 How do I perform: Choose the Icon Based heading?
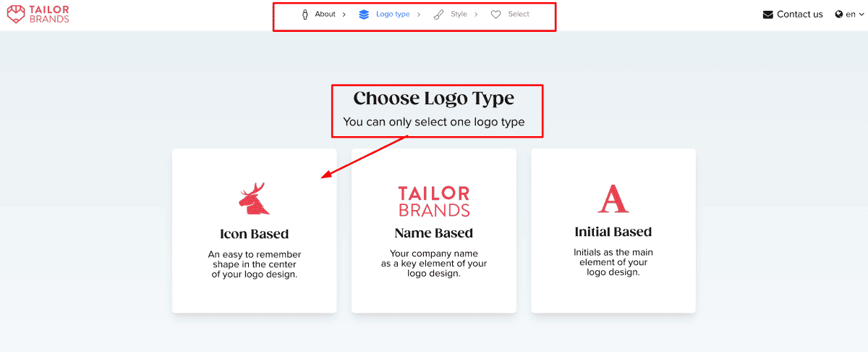tap(254, 234)
